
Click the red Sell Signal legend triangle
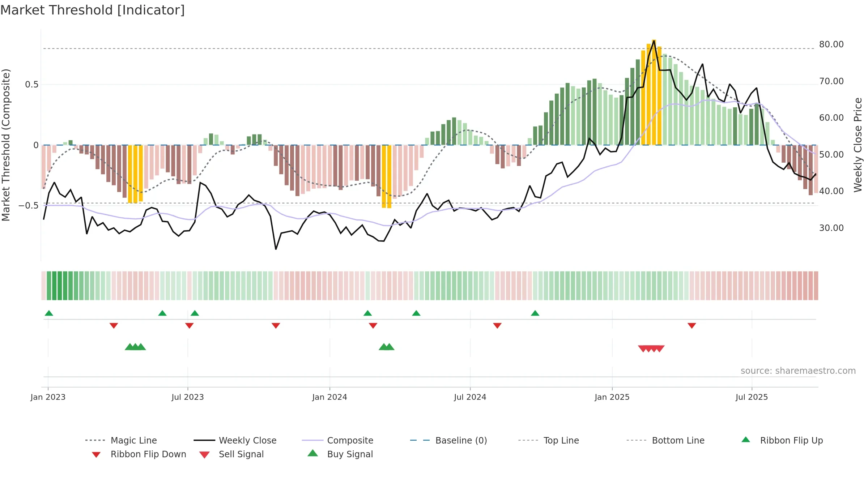coord(204,455)
